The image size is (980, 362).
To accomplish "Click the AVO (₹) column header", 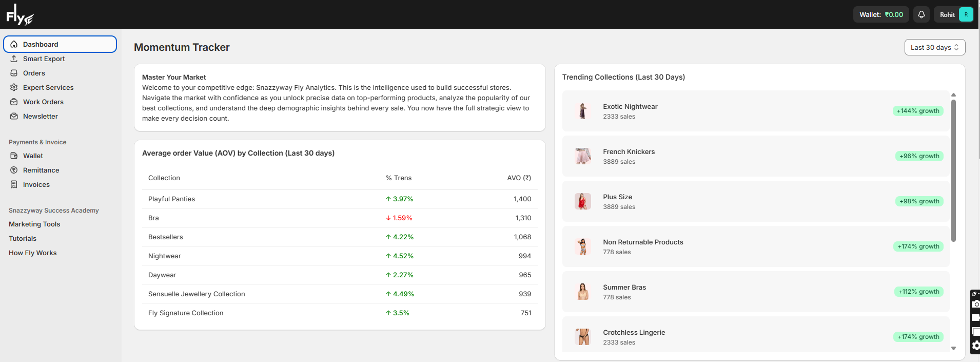I will point(519,178).
